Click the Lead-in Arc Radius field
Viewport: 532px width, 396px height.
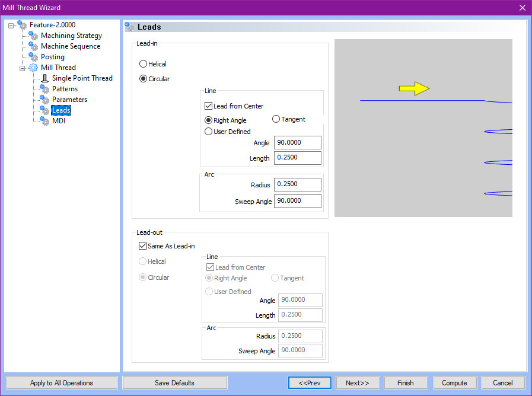tap(297, 184)
